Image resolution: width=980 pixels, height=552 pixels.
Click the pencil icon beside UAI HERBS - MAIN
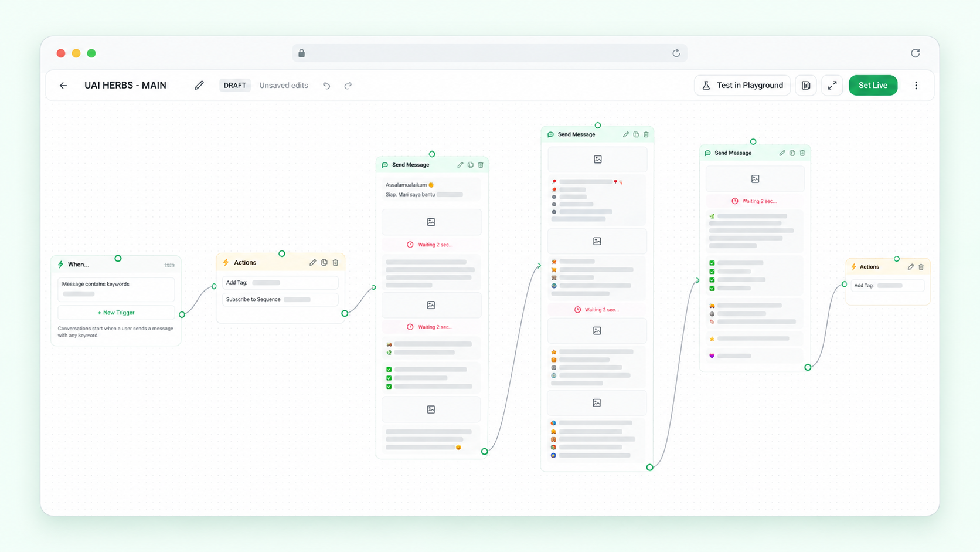(x=199, y=86)
